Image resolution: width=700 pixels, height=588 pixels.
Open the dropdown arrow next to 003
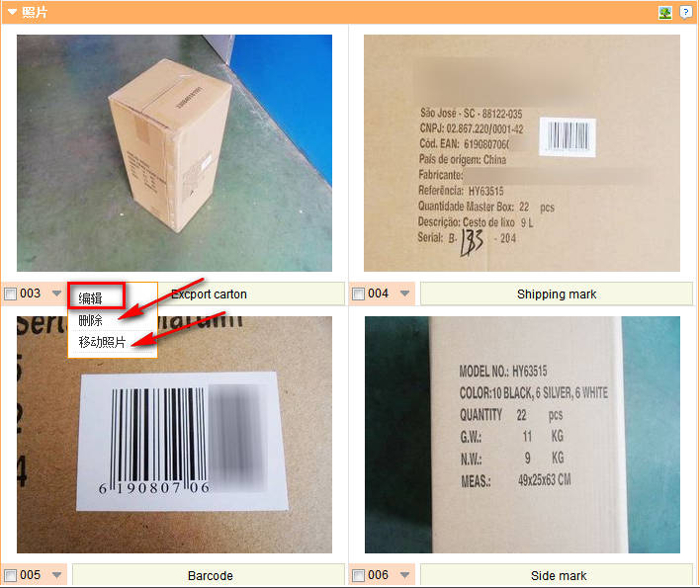point(56,294)
